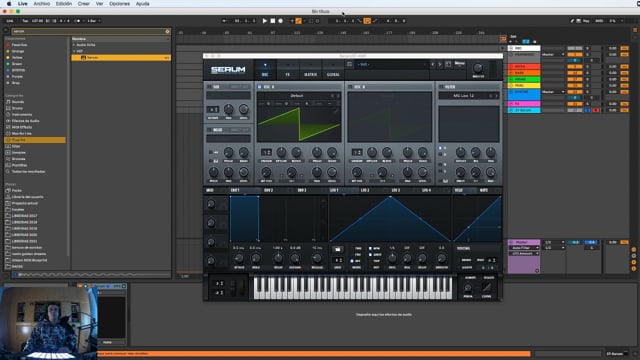Select the Green collection label
Image resolution: width=640 pixels, height=360 pixels.
(x=17, y=64)
